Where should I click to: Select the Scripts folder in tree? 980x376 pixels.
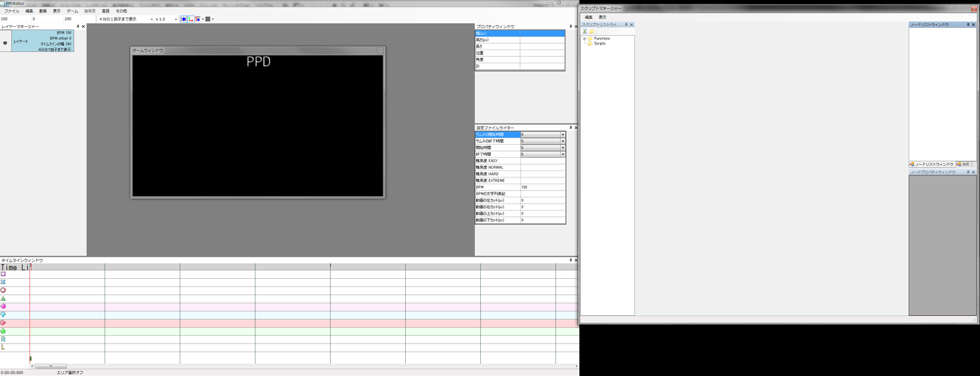pyautogui.click(x=599, y=44)
